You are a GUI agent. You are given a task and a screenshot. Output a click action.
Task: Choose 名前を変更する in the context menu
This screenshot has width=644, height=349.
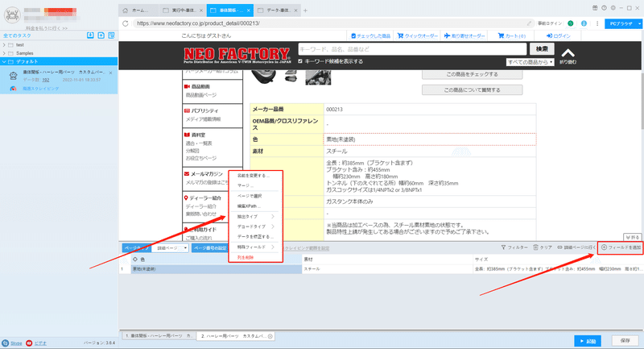[255, 176]
